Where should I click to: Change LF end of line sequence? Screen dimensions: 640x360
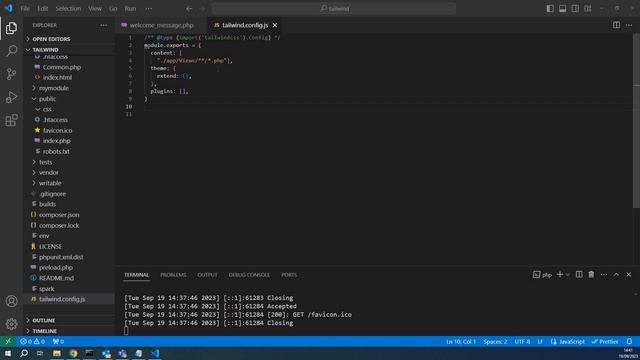coord(540,342)
